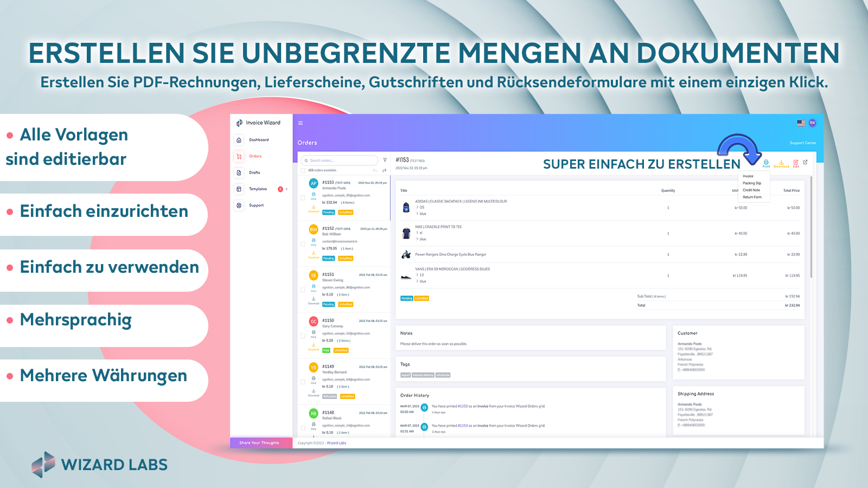868x488 pixels.
Task: Click the Share Your Thoughts button
Action: pos(261,442)
